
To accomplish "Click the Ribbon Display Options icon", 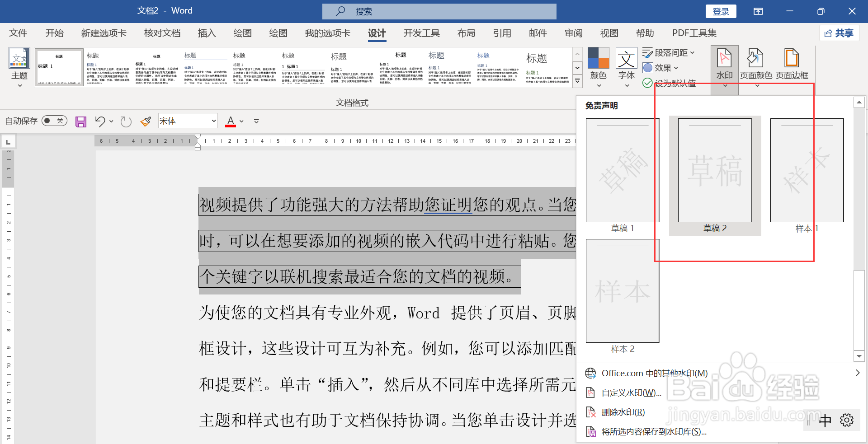I will pos(758,11).
